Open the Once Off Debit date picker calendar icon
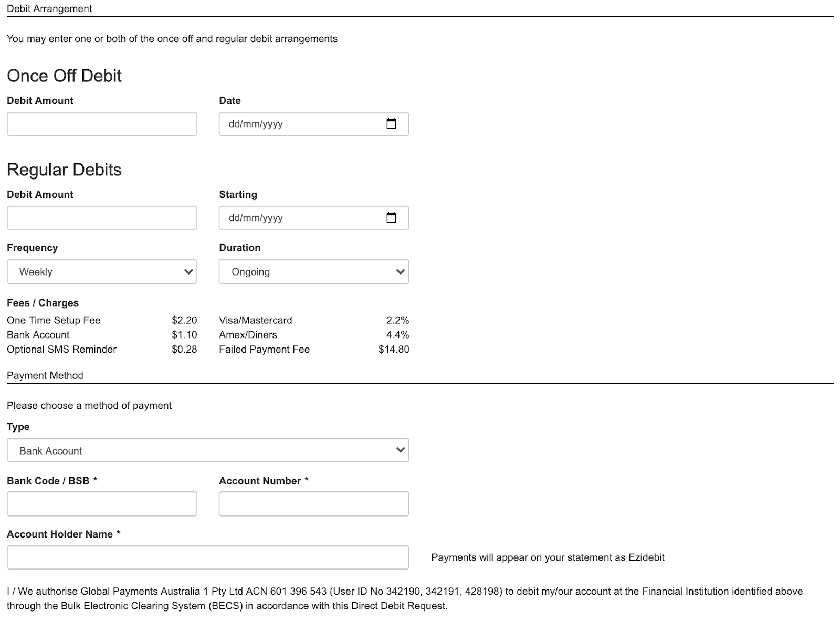Image resolution: width=840 pixels, height=632 pixels. coord(392,124)
